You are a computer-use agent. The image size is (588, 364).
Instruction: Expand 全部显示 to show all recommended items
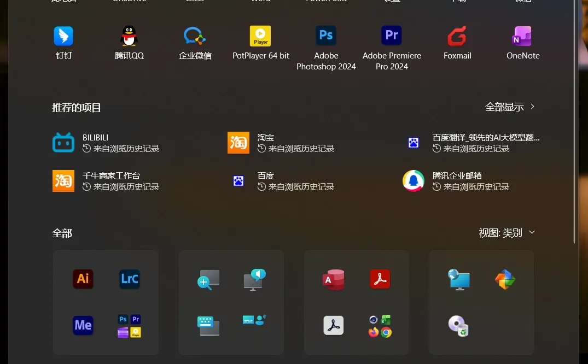pos(510,107)
